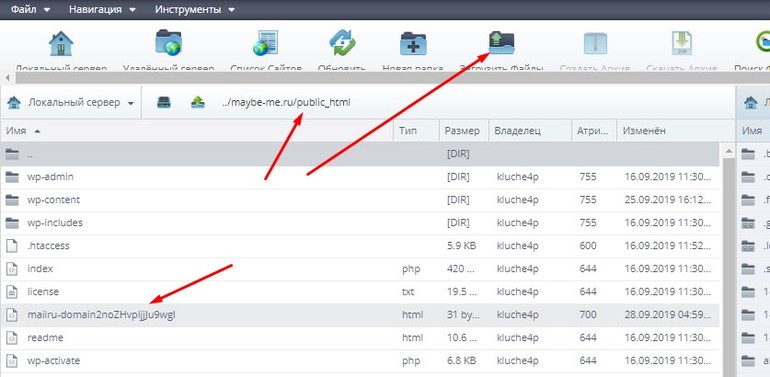Click the readme file icon
Screen dimensions: 770x377
[x=12, y=338]
